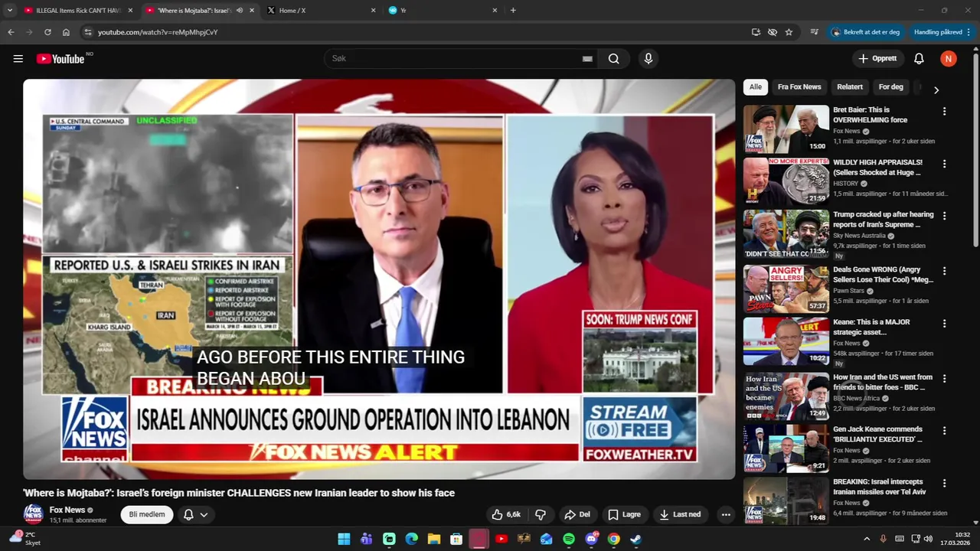
Task: Dislike the video with thumbs down
Action: tap(541, 514)
